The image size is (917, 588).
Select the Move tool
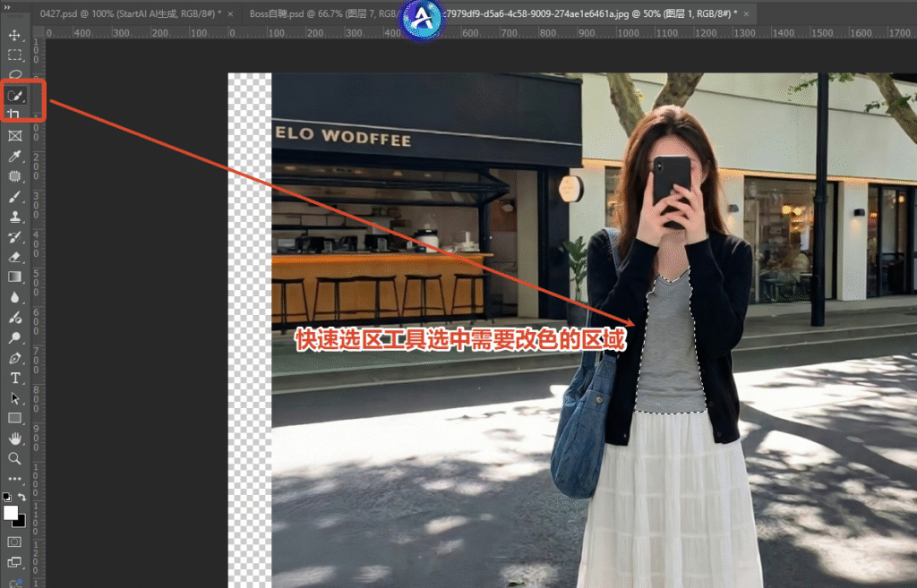(x=14, y=35)
